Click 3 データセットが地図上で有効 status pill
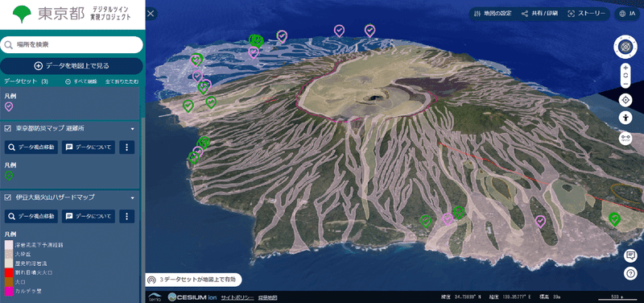 pyautogui.click(x=194, y=280)
